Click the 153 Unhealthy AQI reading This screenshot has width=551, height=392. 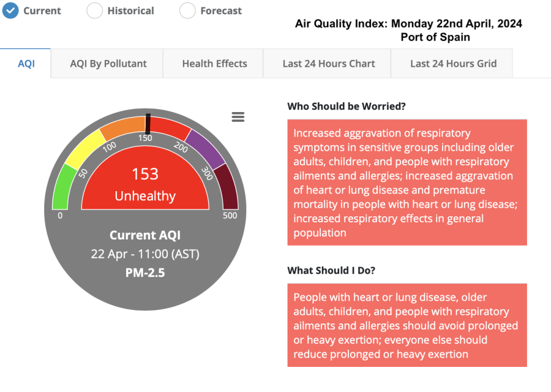pos(145,184)
